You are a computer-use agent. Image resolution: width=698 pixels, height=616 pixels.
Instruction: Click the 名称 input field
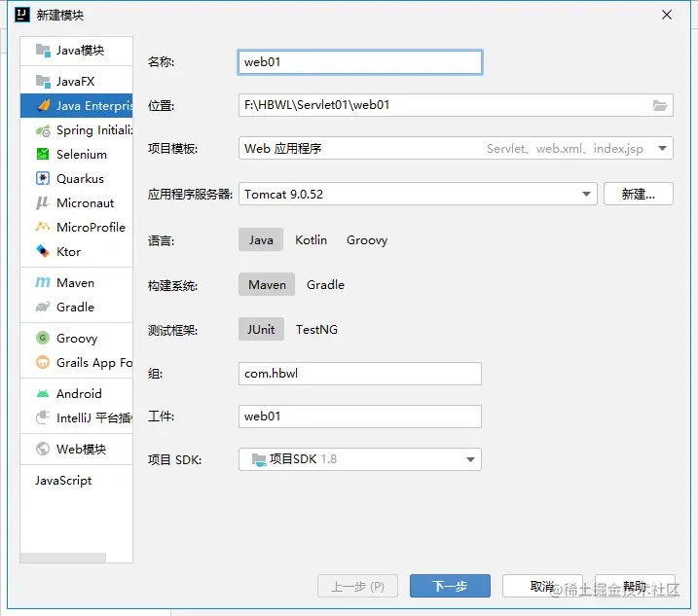tap(360, 62)
